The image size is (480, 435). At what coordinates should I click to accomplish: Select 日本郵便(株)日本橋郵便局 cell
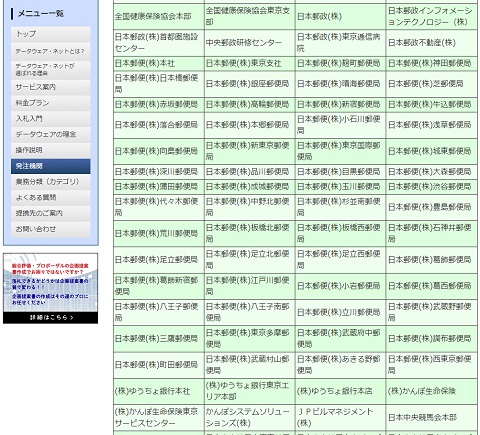[x=159, y=84]
